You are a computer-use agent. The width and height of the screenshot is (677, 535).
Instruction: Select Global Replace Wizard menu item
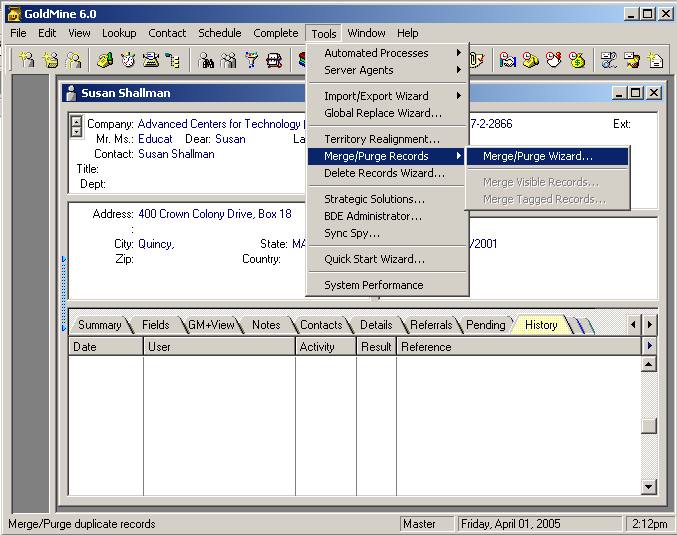coord(388,113)
